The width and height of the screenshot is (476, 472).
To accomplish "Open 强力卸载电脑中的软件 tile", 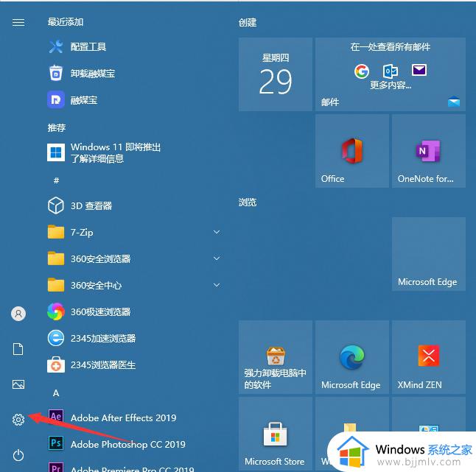I will click(x=276, y=357).
